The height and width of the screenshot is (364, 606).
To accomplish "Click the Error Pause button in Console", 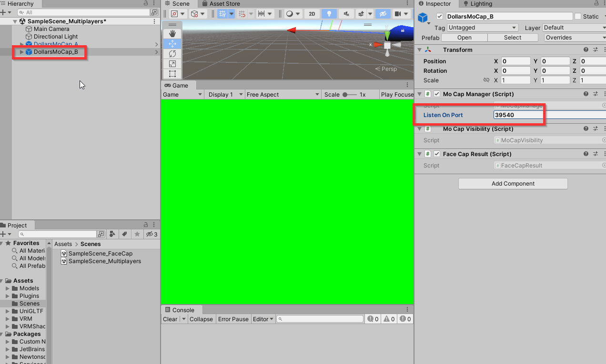I will click(x=233, y=319).
